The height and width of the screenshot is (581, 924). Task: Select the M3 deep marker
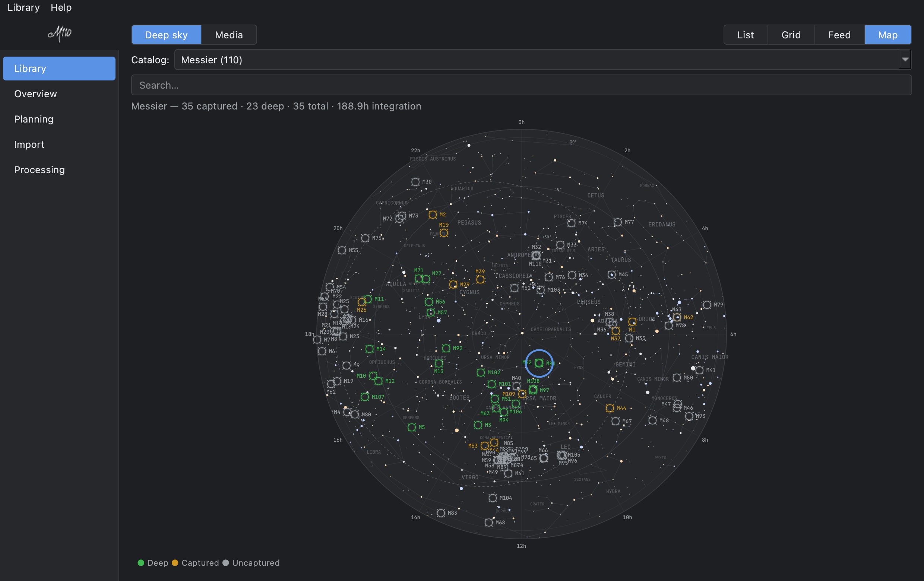click(x=478, y=425)
